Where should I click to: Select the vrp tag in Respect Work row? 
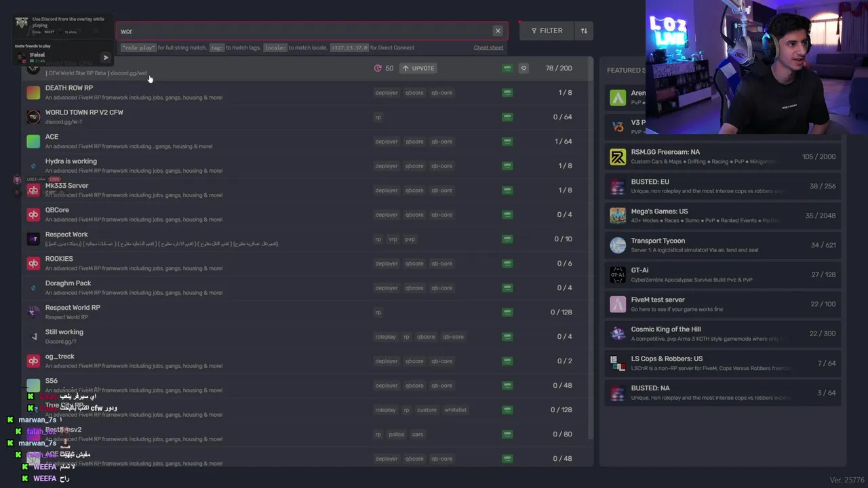(393, 239)
